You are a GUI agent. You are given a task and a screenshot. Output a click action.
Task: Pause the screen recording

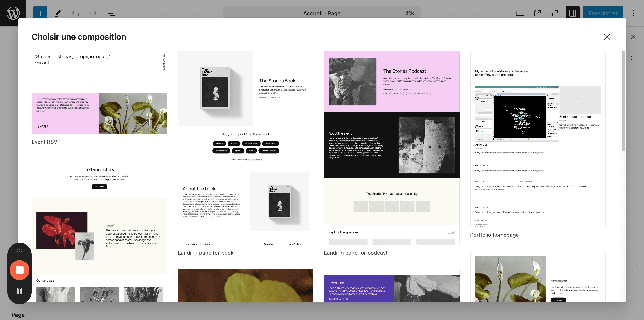click(x=20, y=291)
